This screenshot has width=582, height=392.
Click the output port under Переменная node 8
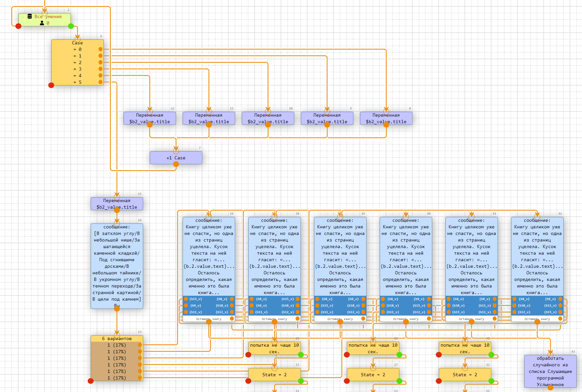(386, 125)
